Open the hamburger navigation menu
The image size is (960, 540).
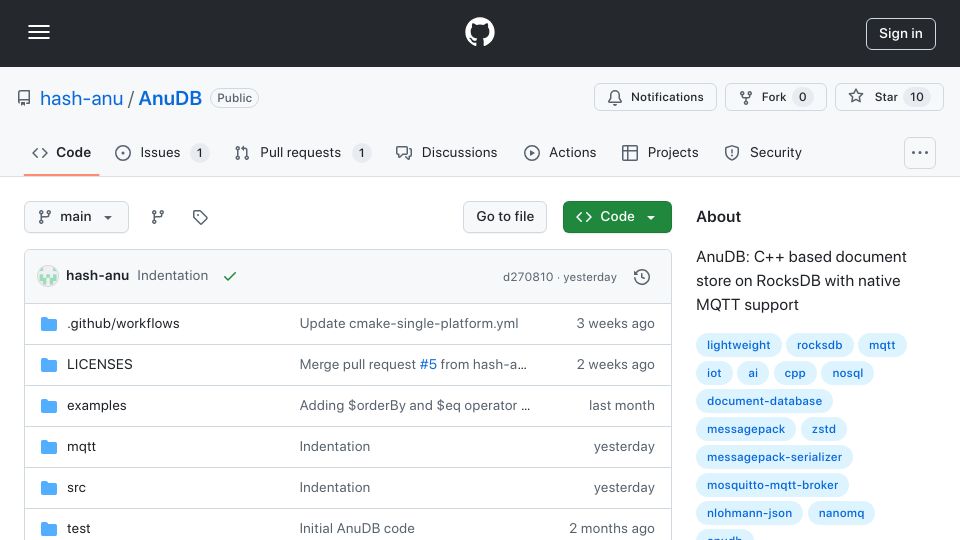[x=39, y=32]
